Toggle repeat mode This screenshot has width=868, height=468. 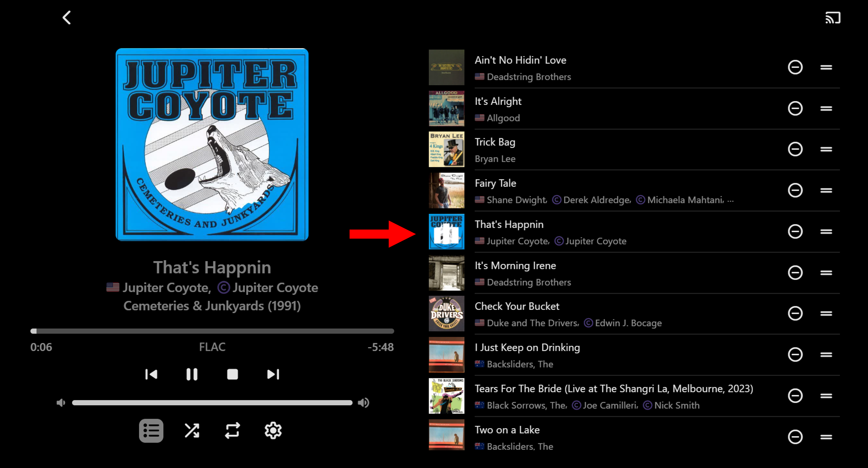coord(233,431)
